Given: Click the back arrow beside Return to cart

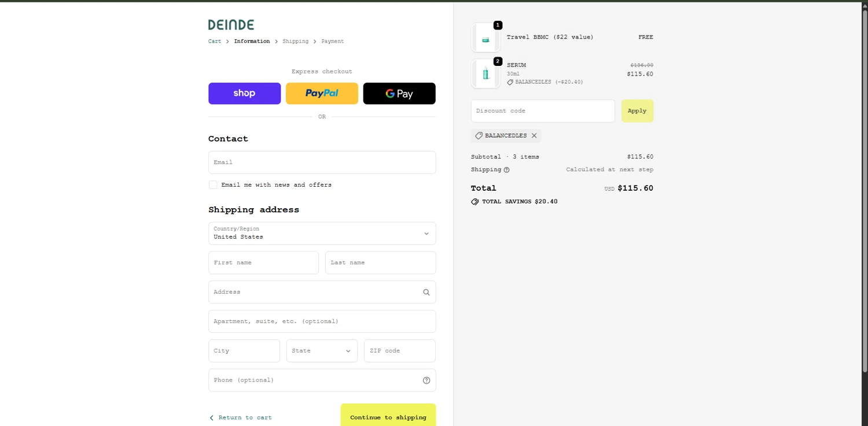Looking at the screenshot, I should point(212,418).
